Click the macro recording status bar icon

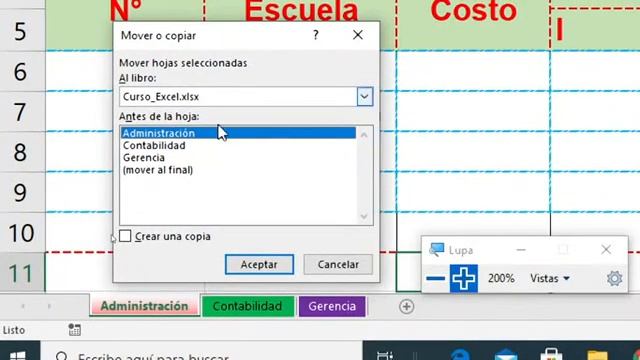tap(74, 330)
